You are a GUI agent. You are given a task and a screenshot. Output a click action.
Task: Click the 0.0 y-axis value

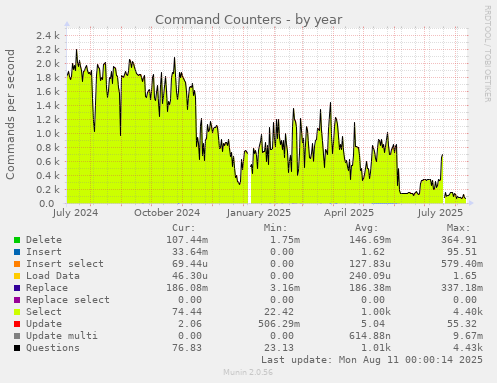[x=47, y=203]
